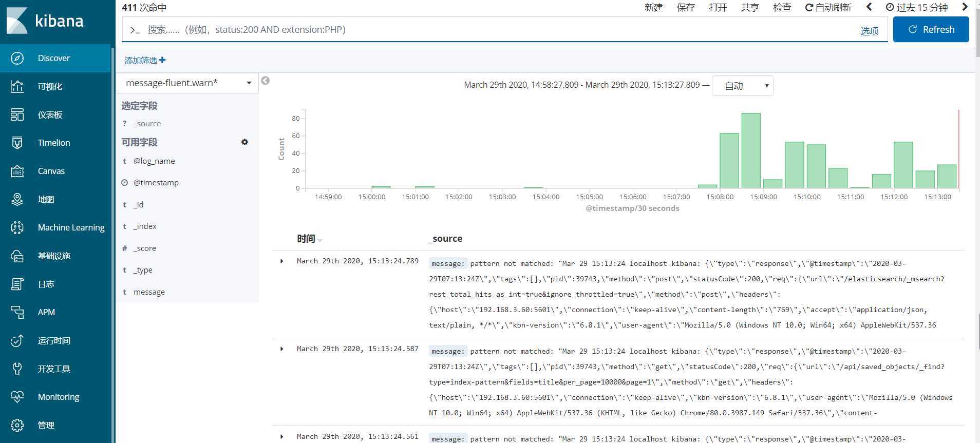Screen dimensions: 980x443
Task: Click 新建 menu item
Action: [654, 7]
